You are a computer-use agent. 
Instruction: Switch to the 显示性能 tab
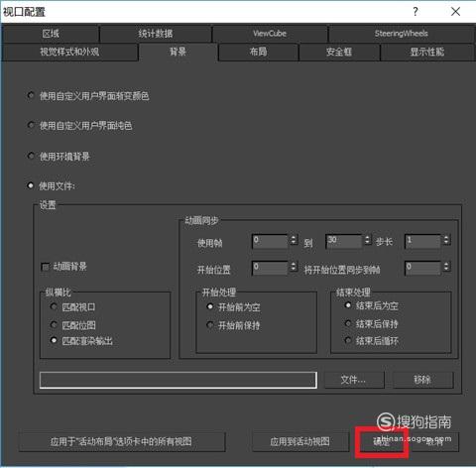tap(427, 52)
